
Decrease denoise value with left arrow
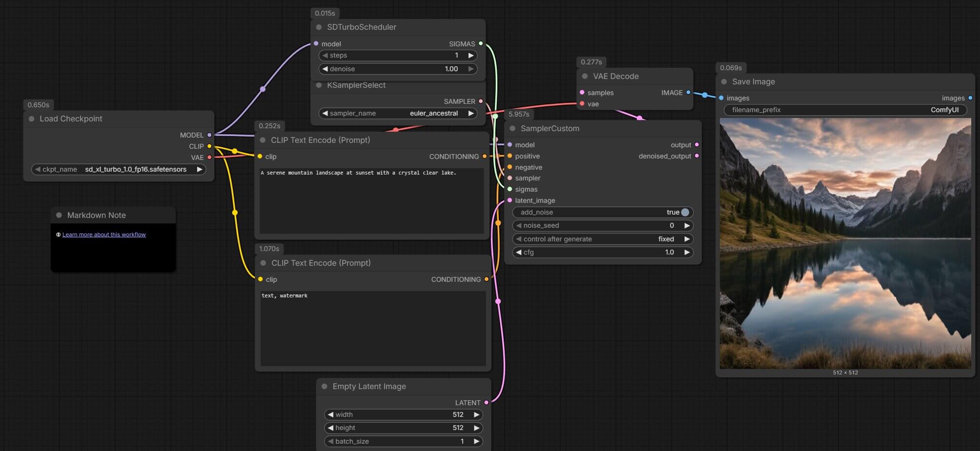click(x=325, y=69)
